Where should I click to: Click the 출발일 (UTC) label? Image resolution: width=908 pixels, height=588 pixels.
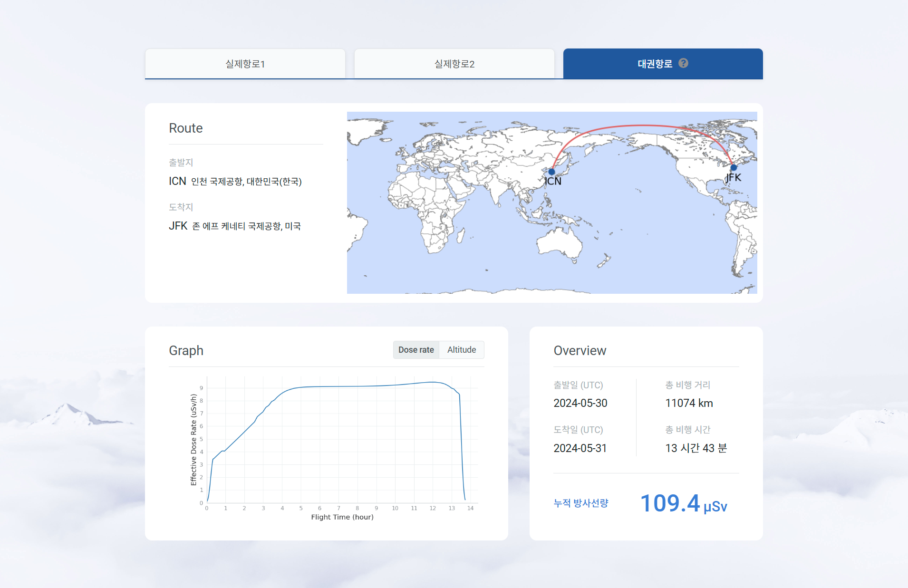click(578, 385)
